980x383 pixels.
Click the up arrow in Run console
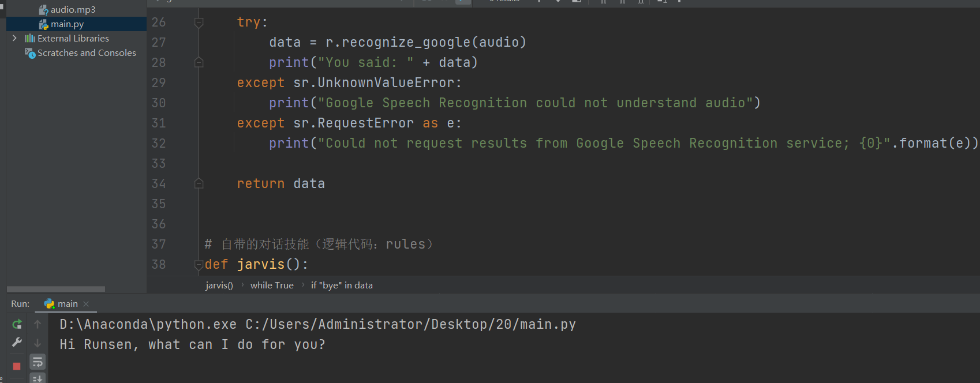coord(38,324)
